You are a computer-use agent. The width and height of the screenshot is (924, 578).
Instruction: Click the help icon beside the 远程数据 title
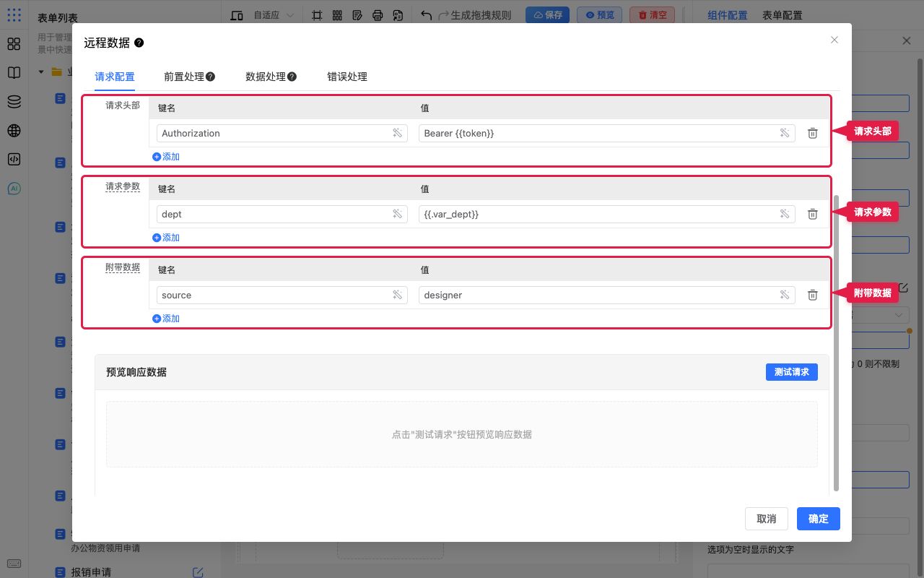coord(139,43)
